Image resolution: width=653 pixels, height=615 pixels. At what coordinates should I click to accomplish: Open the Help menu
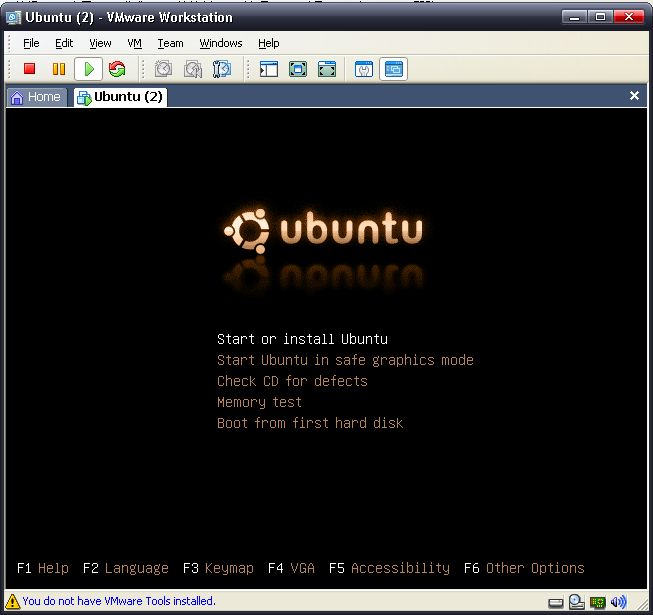coord(269,43)
